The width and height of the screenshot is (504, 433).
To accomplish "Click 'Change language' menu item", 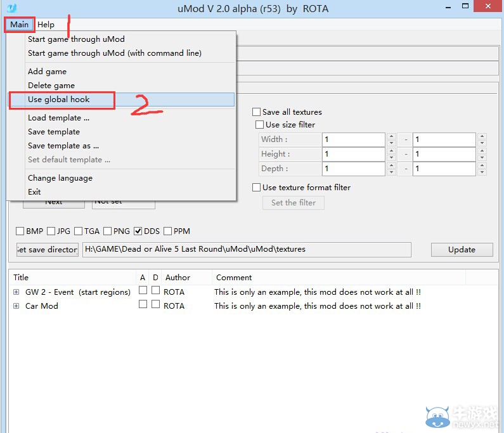I will pyautogui.click(x=60, y=178).
